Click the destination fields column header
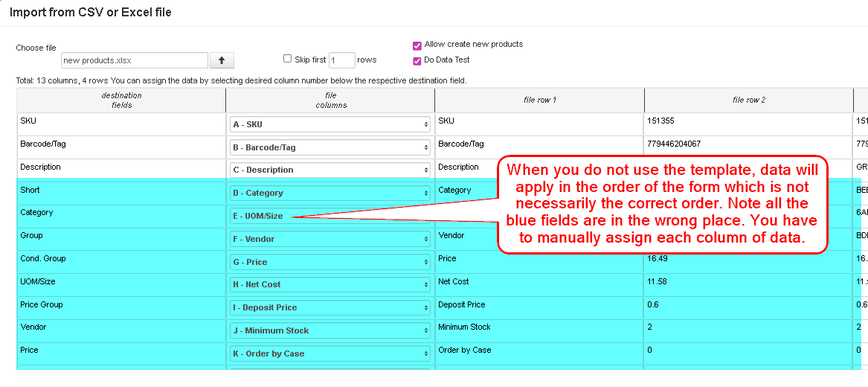Viewport: 868px width, 387px height. click(121, 100)
